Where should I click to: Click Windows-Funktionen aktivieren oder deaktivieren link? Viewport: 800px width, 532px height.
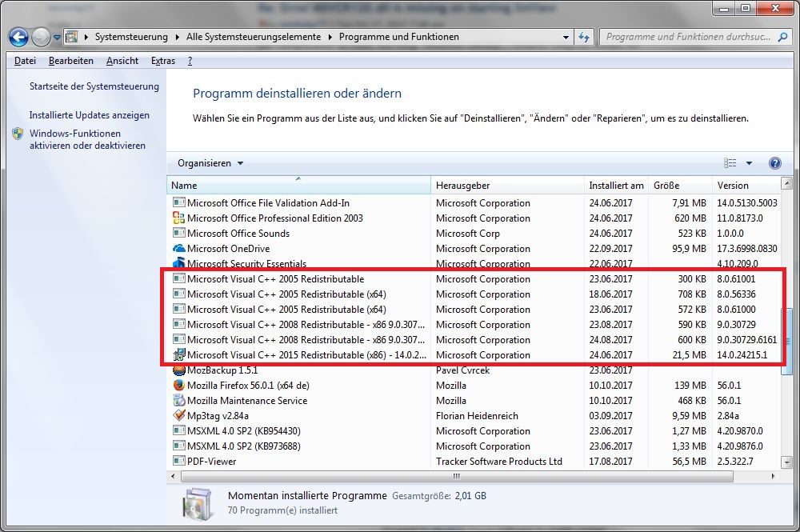(87, 139)
